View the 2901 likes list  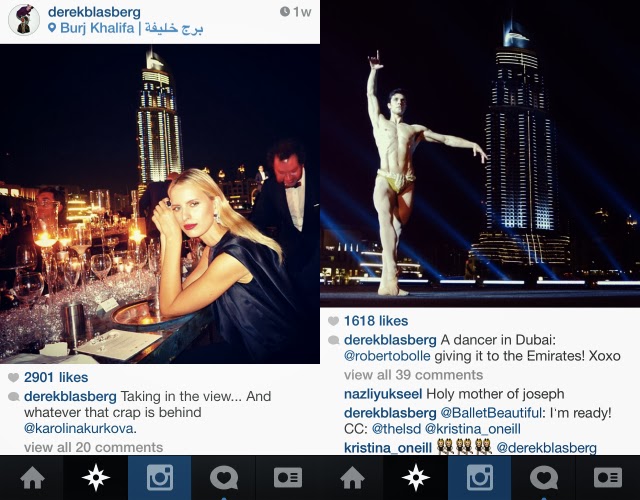click(x=56, y=377)
